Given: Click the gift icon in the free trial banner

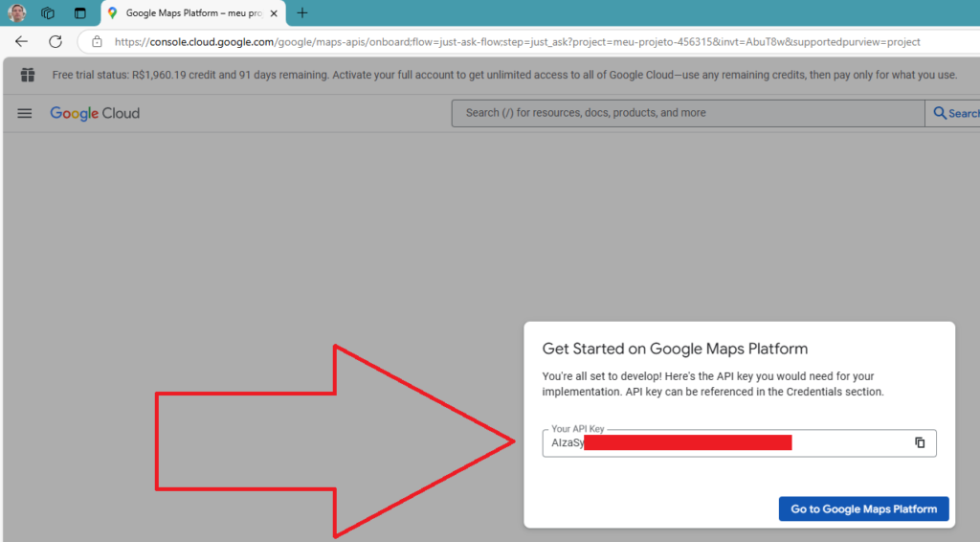Looking at the screenshot, I should coord(28,75).
